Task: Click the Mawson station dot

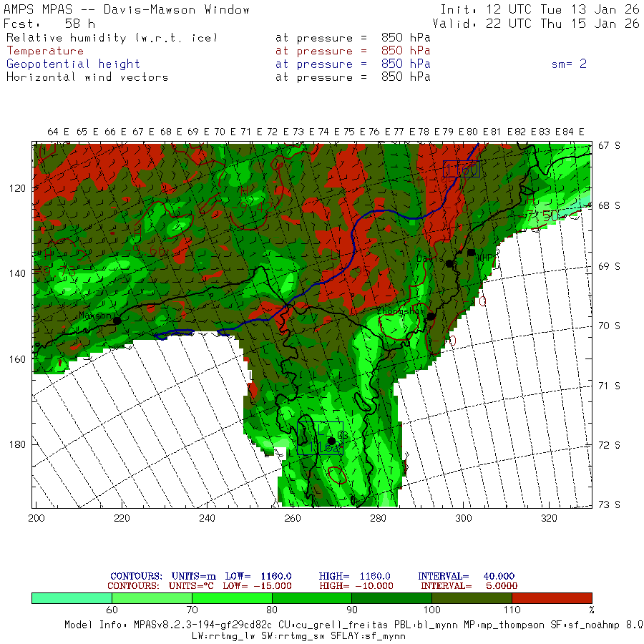Action: [x=117, y=321]
